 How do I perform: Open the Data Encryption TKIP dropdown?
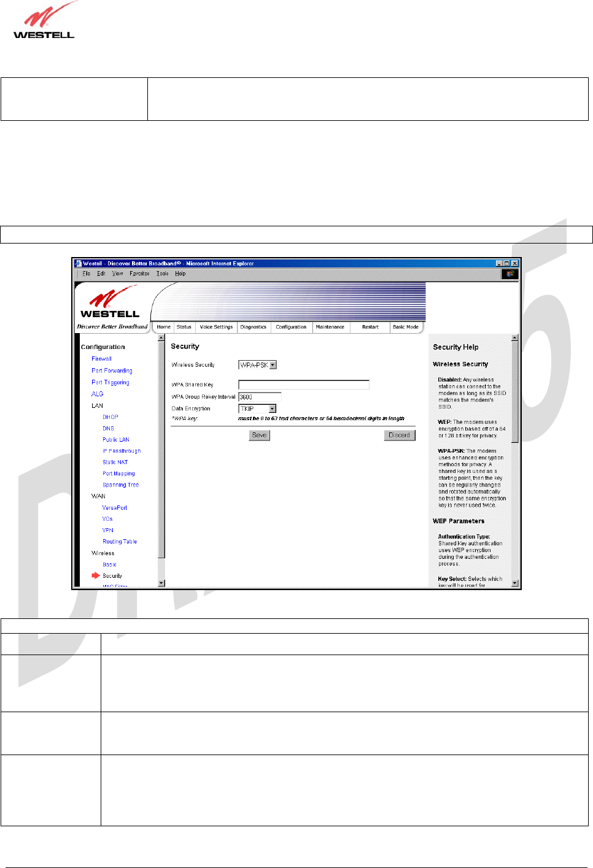257,409
